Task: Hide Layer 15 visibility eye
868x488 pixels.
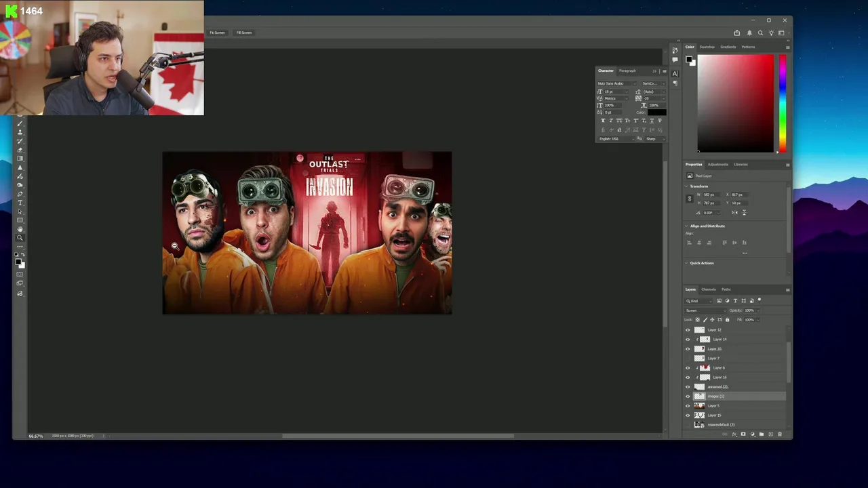Action: click(688, 415)
